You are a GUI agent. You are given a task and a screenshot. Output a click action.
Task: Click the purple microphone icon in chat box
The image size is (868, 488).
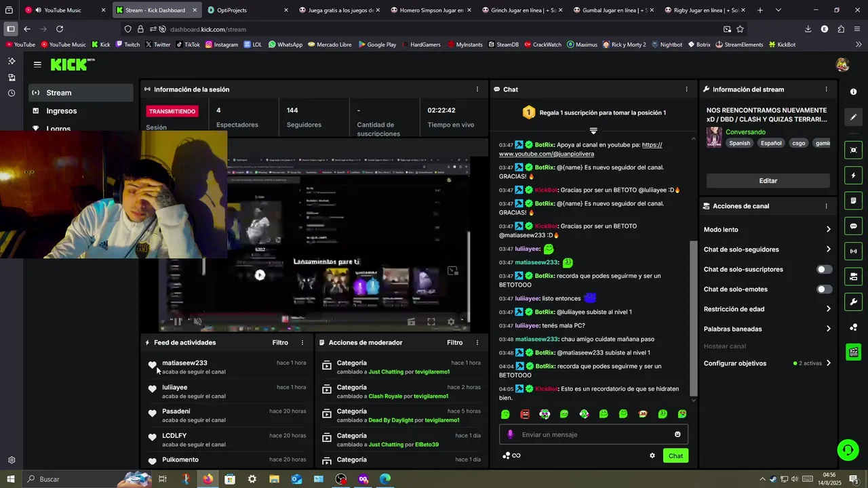tap(511, 434)
